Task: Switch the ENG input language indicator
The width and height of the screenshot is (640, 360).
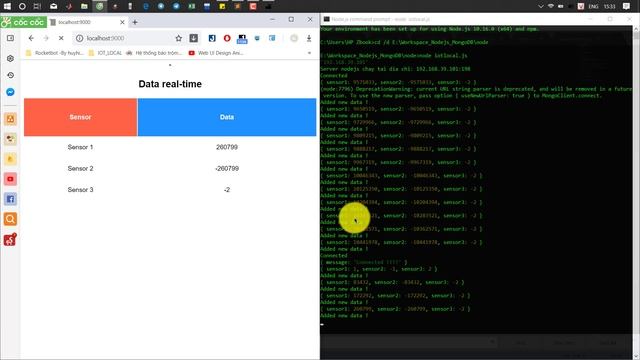Action: click(593, 6)
